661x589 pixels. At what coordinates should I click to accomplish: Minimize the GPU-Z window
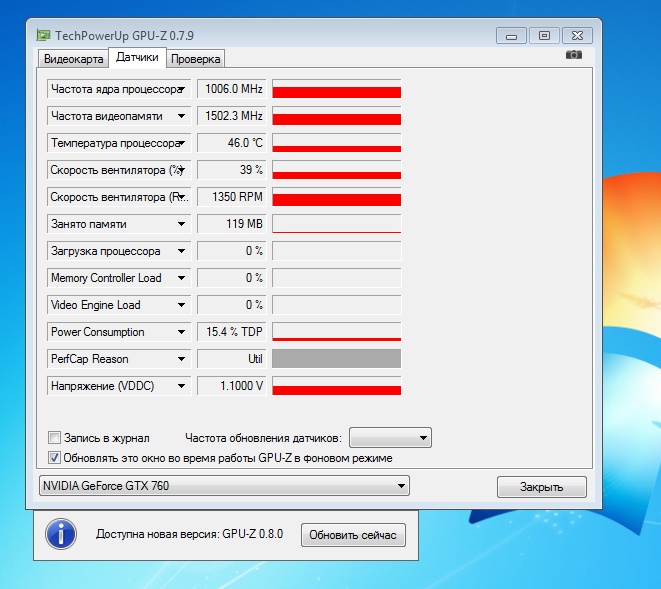(x=511, y=36)
